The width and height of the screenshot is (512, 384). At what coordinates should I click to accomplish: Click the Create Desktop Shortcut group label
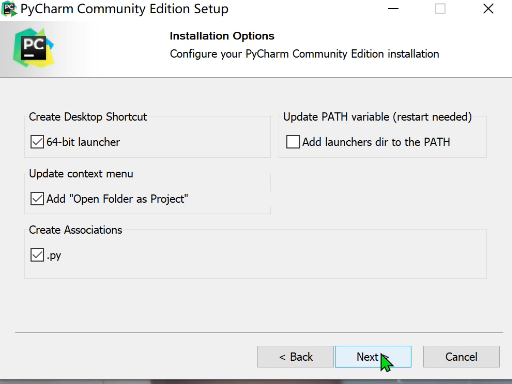click(88, 117)
